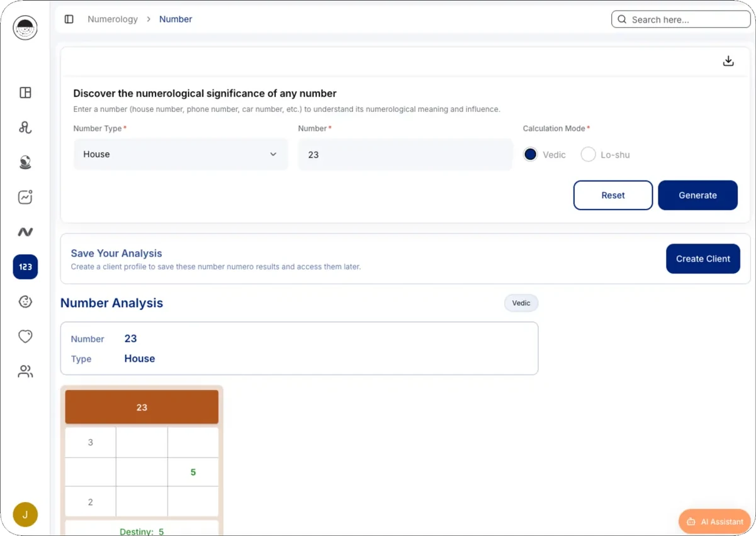Open the clients people icon in sidebar
Viewport: 756px width, 536px height.
25,372
